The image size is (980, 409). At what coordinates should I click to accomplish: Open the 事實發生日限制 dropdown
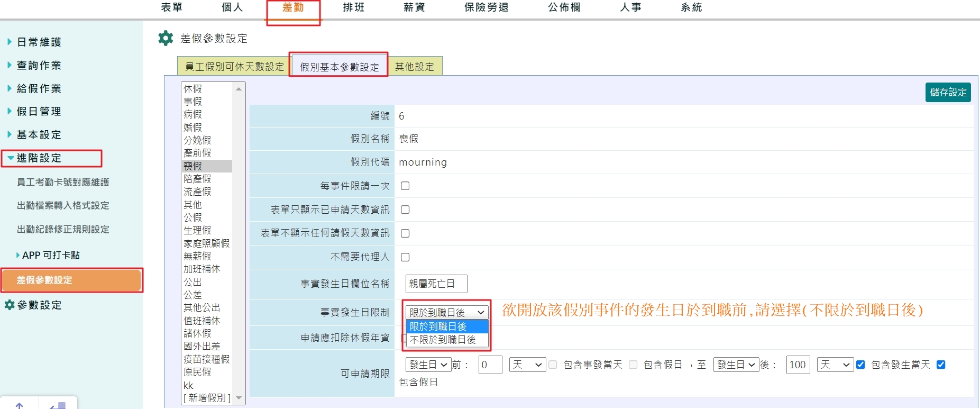click(447, 313)
